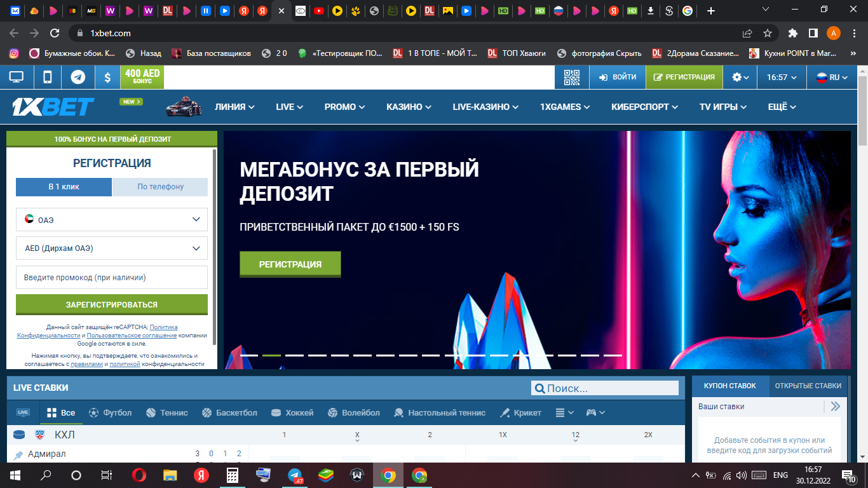Open Telegram from the taskbar
This screenshot has width=868, height=488.
pyautogui.click(x=295, y=475)
